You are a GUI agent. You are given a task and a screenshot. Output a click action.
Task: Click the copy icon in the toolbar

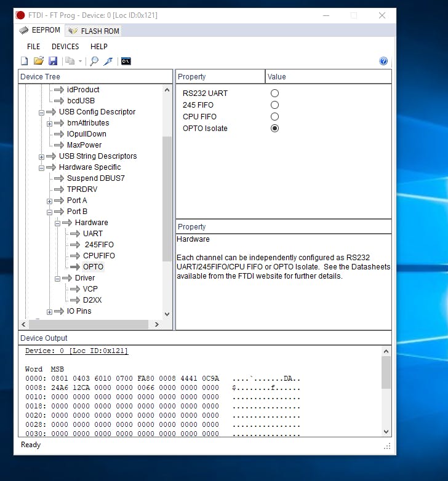[70, 61]
